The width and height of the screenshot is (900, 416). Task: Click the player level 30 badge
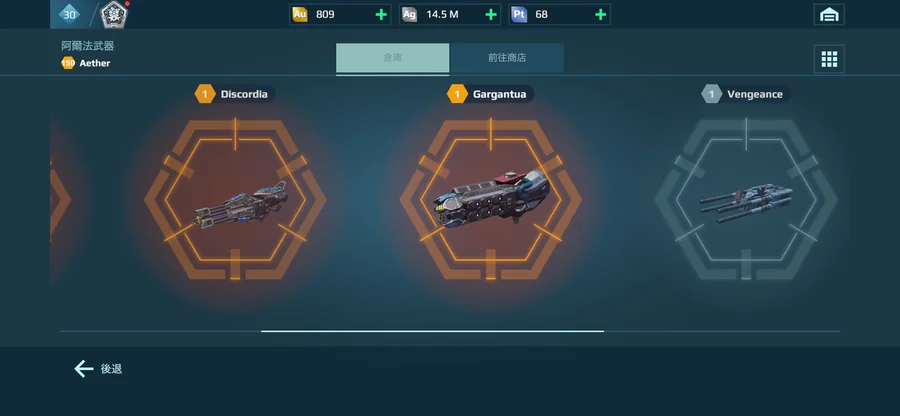point(69,14)
